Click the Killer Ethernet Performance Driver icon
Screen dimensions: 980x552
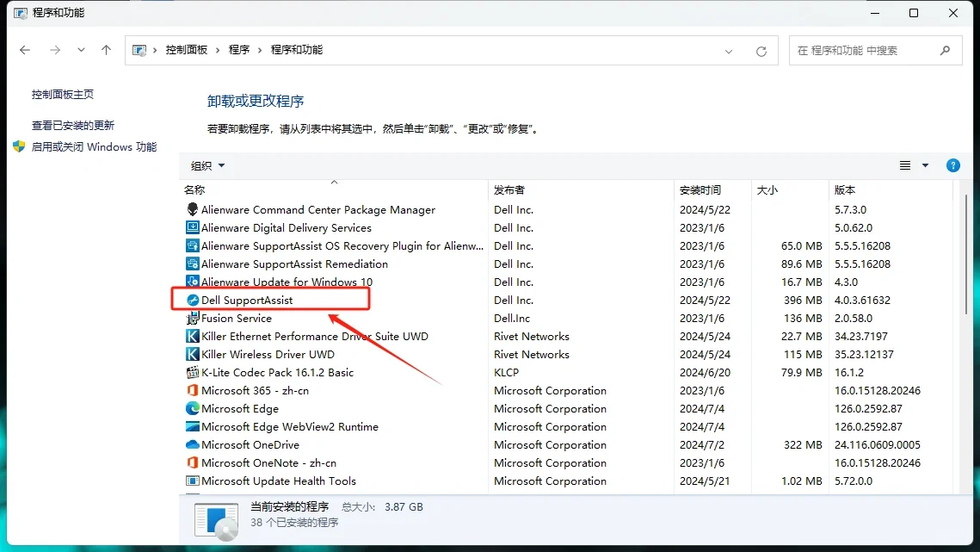[193, 337]
